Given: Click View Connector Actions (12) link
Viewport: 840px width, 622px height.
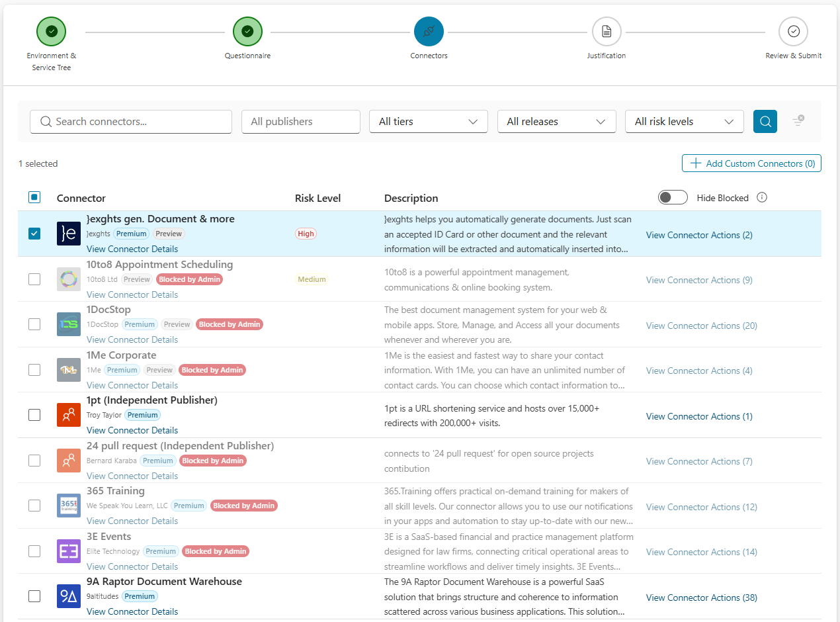Looking at the screenshot, I should pos(702,507).
